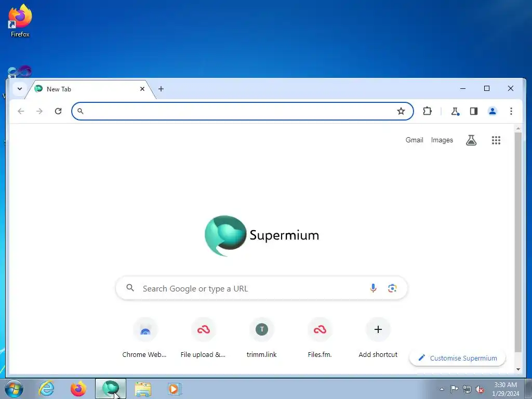Maximize the Supermium window
The height and width of the screenshot is (399, 532).
pyautogui.click(x=486, y=88)
